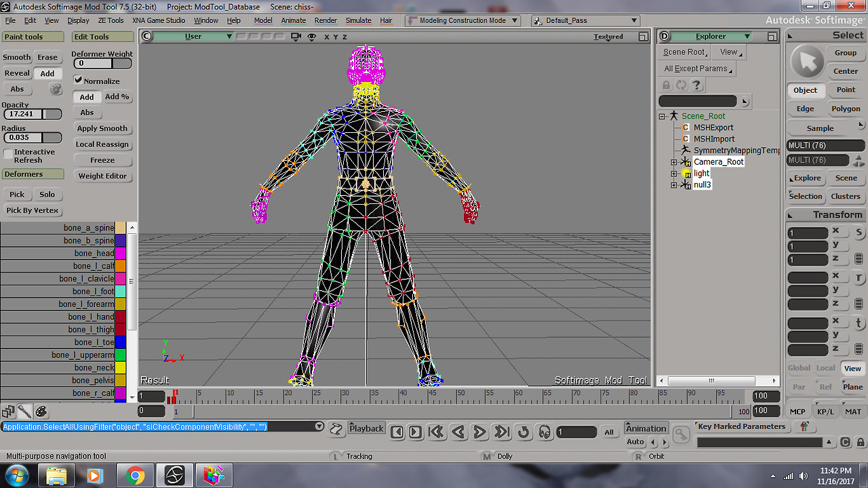Image resolution: width=868 pixels, height=488 pixels.
Task: Select the large arrow Select tool
Action: click(806, 62)
